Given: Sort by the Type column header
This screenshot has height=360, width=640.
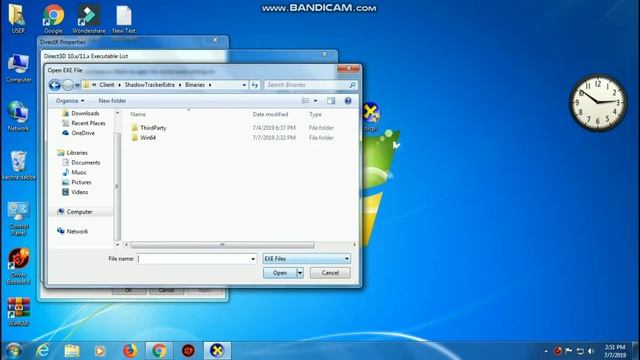Looking at the screenshot, I should [x=315, y=114].
